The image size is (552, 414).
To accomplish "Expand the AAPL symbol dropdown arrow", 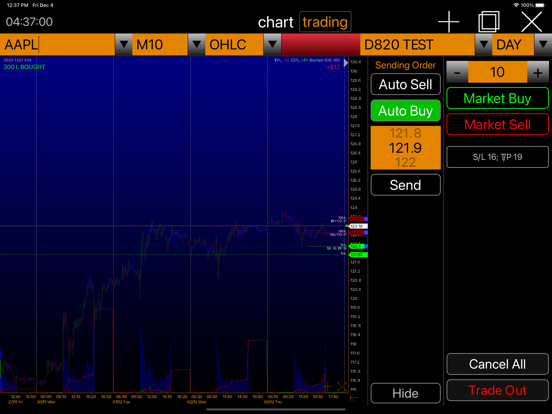I will click(x=124, y=45).
